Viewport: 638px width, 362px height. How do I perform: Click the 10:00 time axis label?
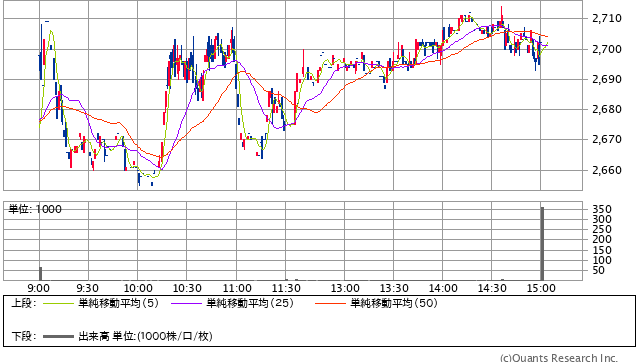138,288
